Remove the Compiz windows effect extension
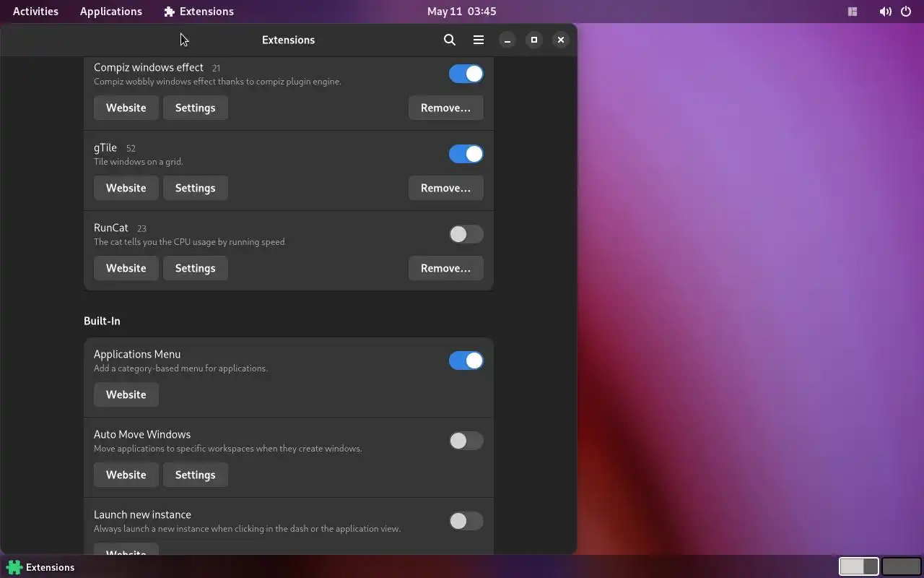 tap(446, 108)
